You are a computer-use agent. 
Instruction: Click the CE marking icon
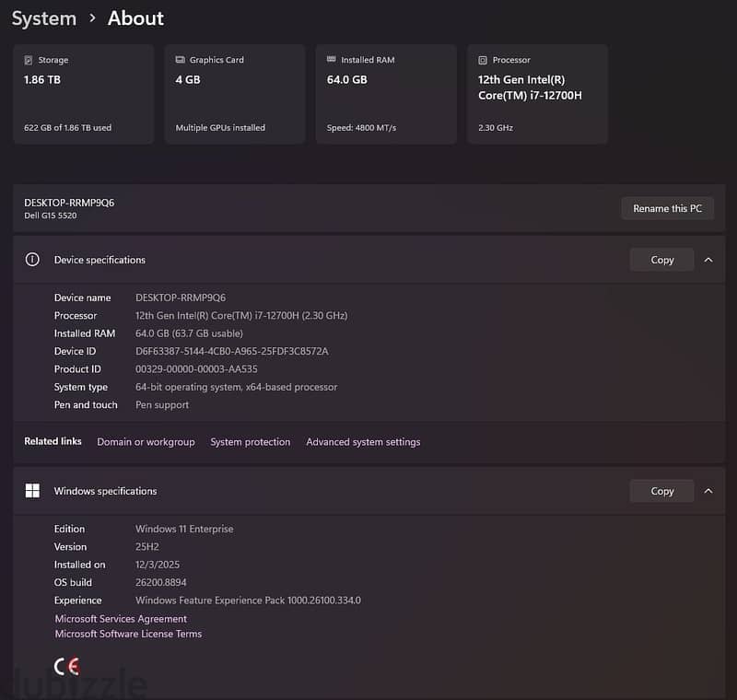point(66,666)
